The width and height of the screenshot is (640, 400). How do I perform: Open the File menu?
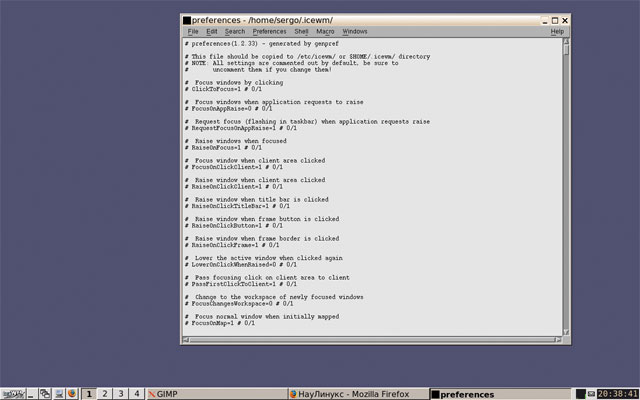point(193,31)
